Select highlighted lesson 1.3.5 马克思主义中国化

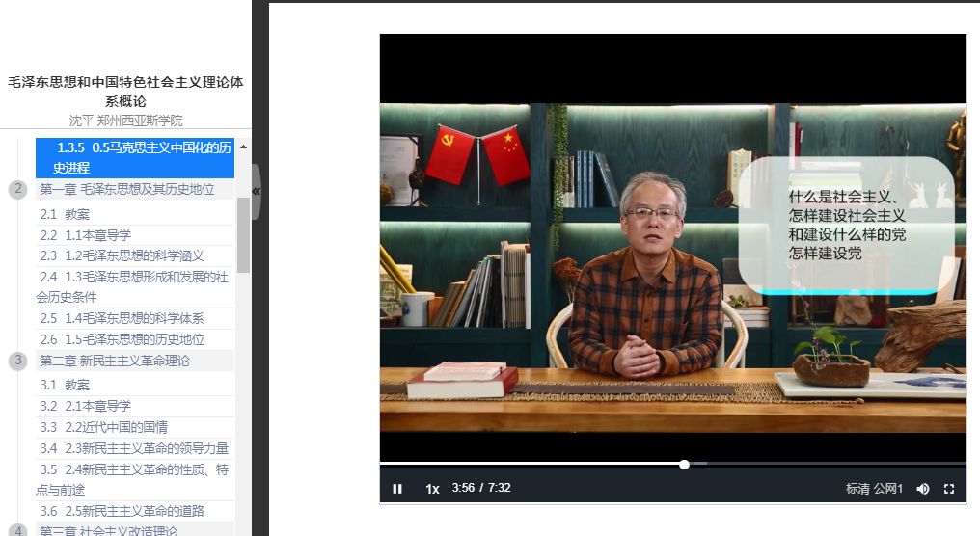pyautogui.click(x=135, y=158)
